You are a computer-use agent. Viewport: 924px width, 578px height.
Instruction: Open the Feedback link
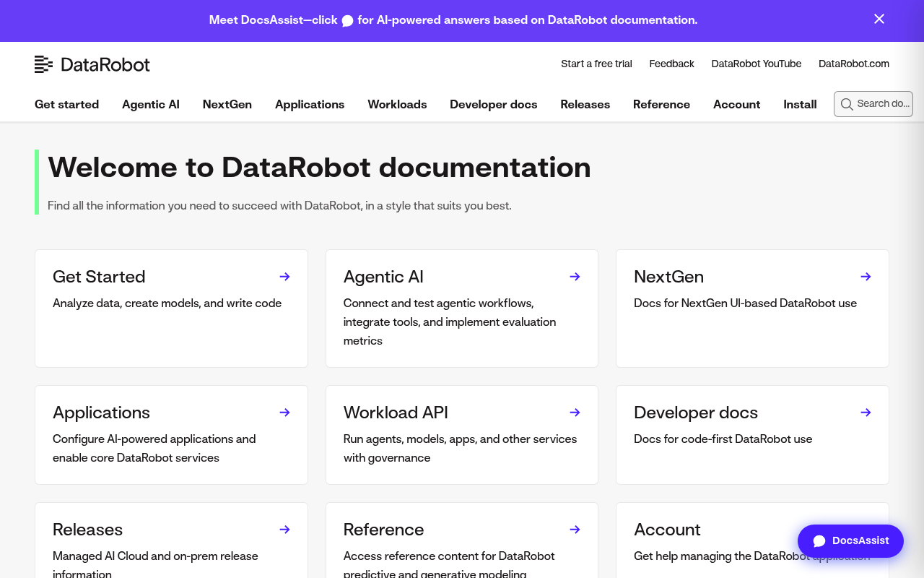pos(671,64)
